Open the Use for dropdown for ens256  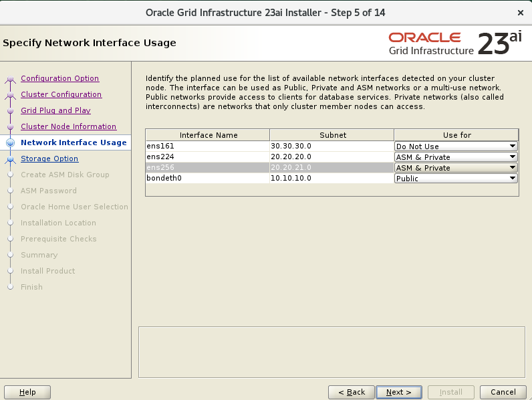coord(456,168)
